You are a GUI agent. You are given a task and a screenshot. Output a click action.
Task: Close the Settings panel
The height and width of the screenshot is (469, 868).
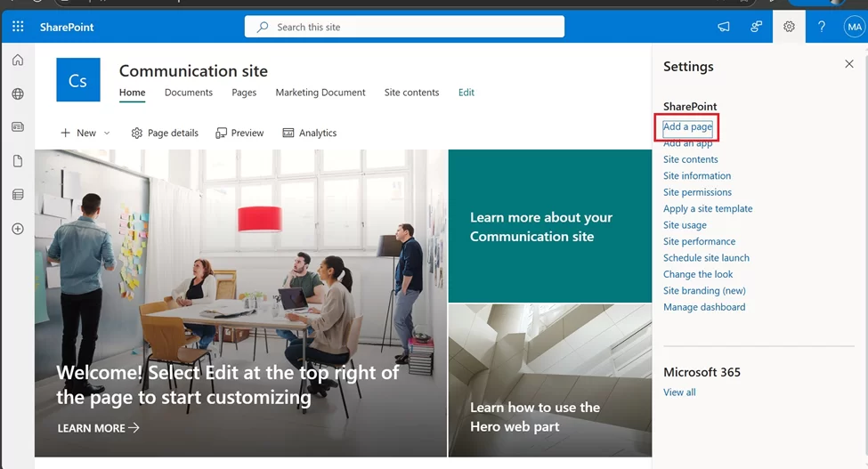[x=848, y=64]
